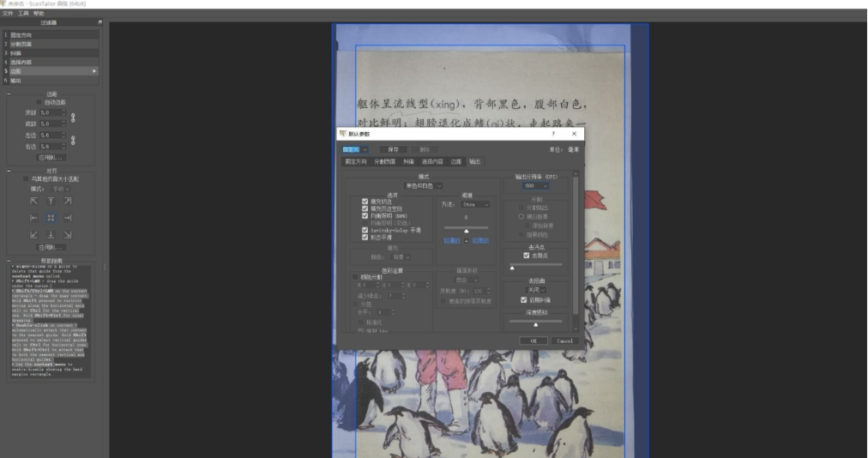
Task: Select the center alignment icon
Action: point(51,218)
